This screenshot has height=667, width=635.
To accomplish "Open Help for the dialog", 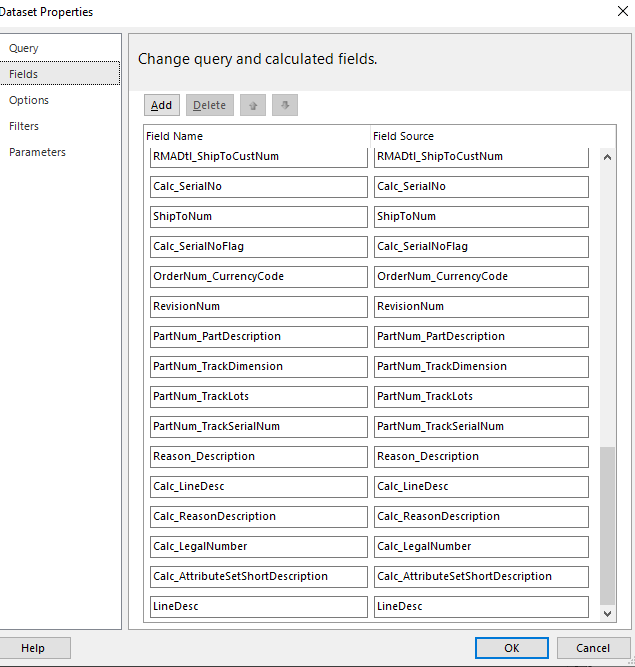I will point(33,648).
